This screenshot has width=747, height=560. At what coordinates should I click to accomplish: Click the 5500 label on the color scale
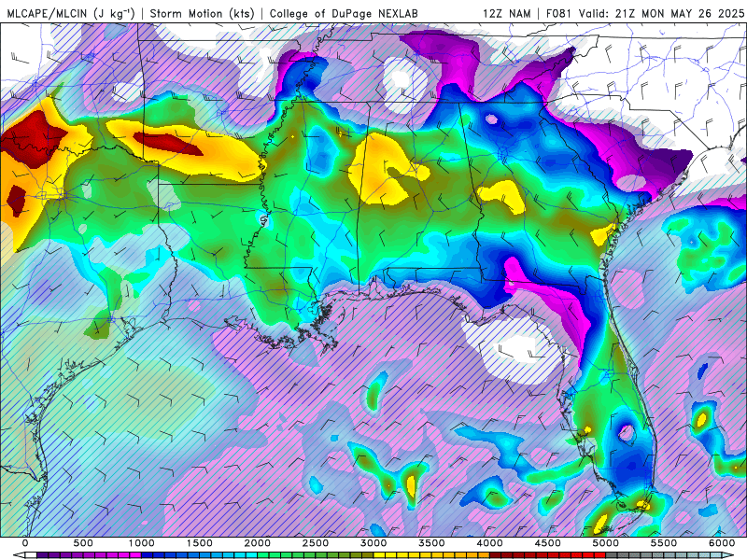point(664,543)
